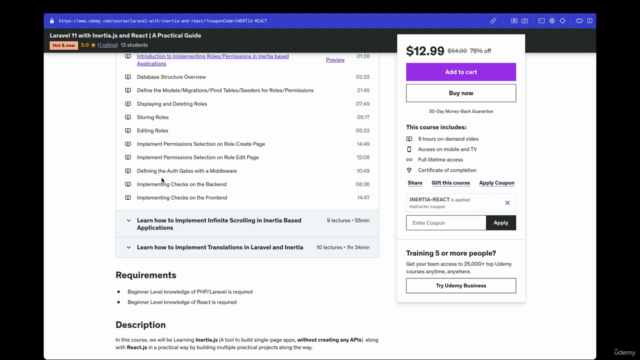
Task: Click the globe icon in browser toolbar
Action: (x=552, y=21)
